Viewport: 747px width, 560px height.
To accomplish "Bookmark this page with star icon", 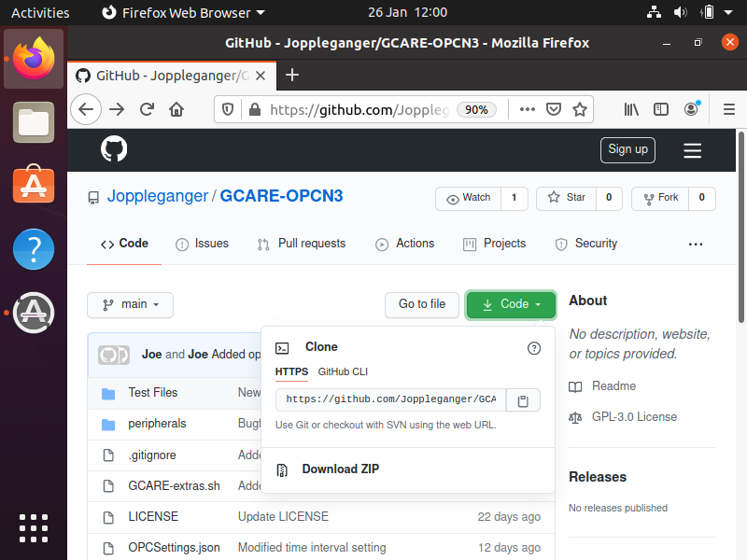I will [x=580, y=109].
